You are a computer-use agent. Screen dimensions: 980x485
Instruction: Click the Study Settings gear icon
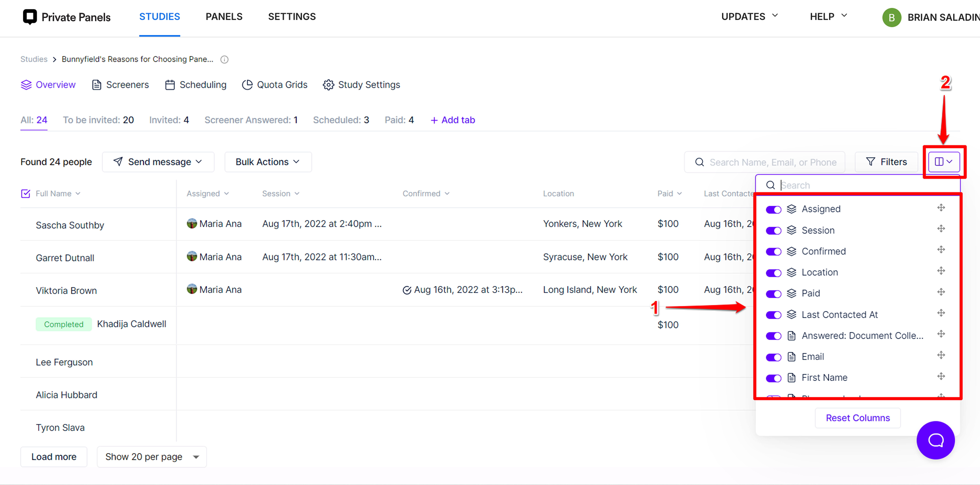[328, 85]
